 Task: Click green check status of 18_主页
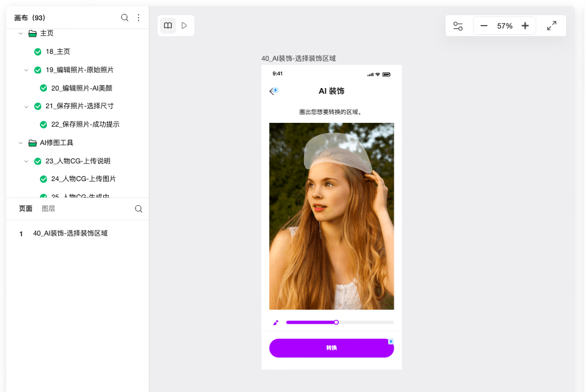pyautogui.click(x=38, y=51)
